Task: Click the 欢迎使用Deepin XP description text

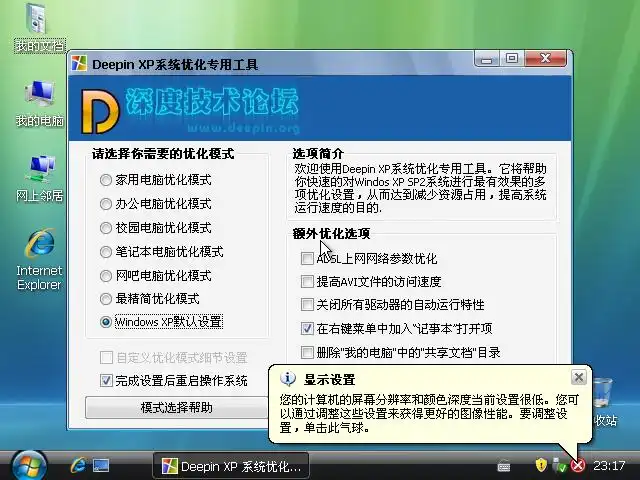Action: (420, 188)
